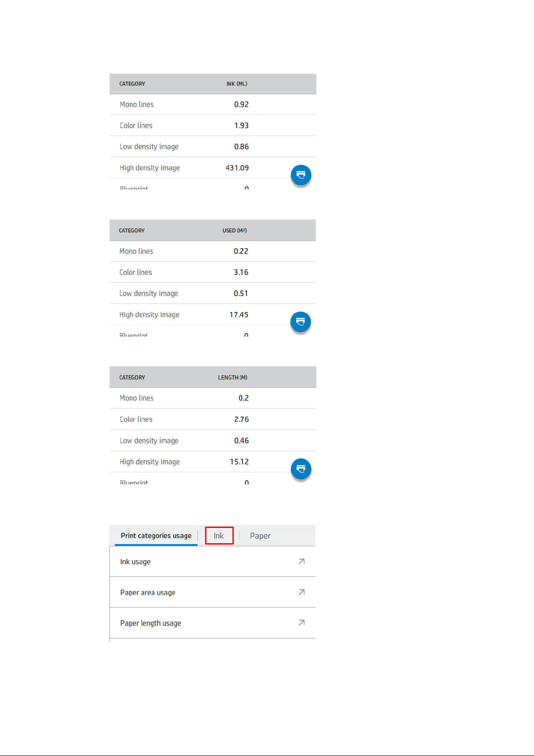This screenshot has height=756, width=534.
Task: Open Paper length usage arrow icon
Action: [302, 623]
